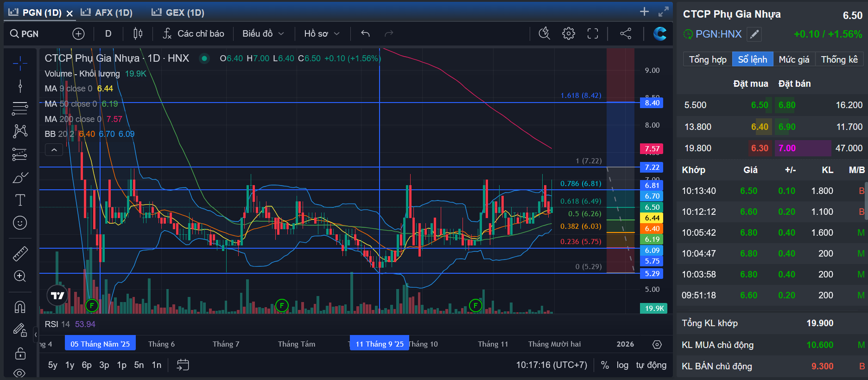Set range to 5n
868x380 pixels.
coord(139,365)
